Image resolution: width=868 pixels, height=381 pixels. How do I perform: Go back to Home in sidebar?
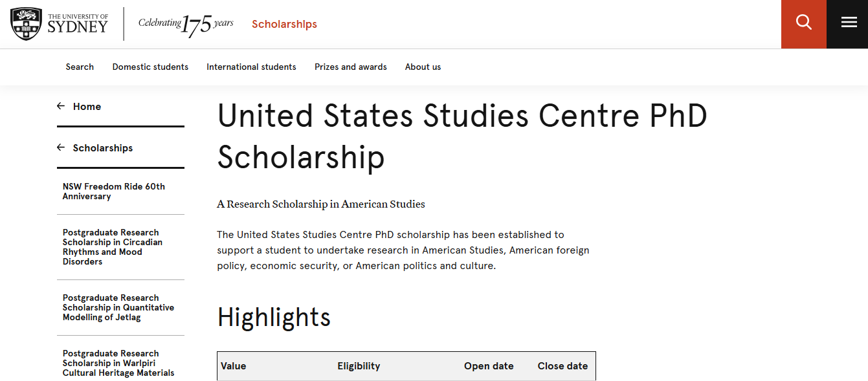point(87,106)
